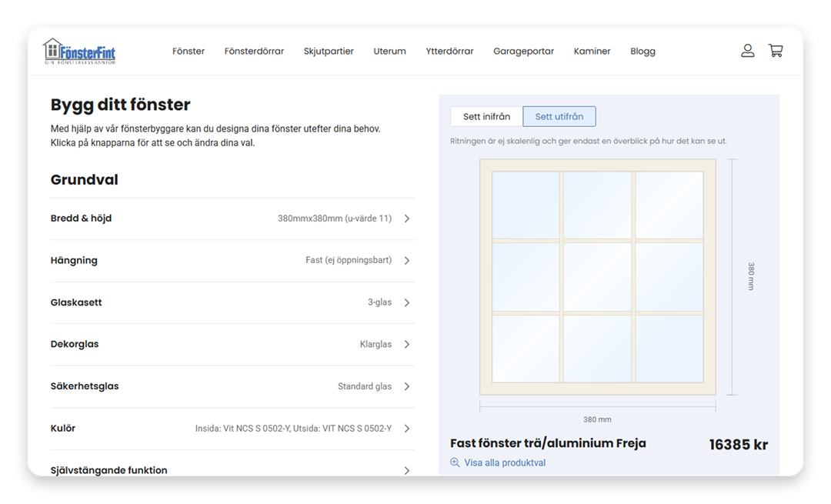Switch to Sett utifrån view
This screenshot has width=831, height=504.
(559, 116)
